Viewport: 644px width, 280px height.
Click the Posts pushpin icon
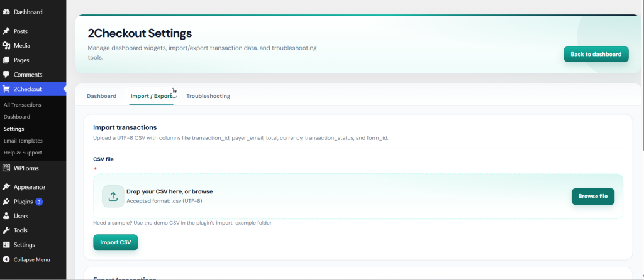tap(6, 31)
